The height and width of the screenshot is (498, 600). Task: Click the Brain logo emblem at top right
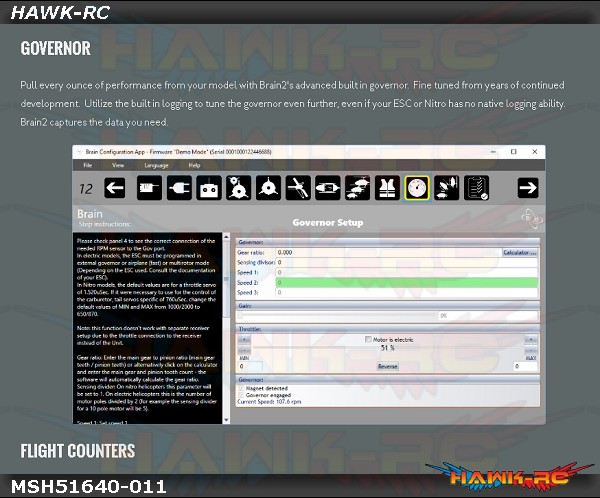coord(532,219)
